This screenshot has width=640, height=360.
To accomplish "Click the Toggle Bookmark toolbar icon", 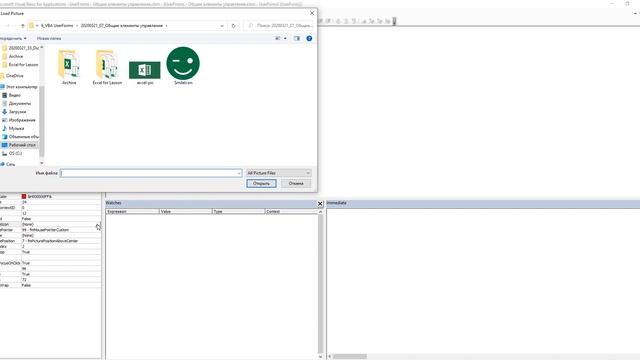I will click(364, 21).
